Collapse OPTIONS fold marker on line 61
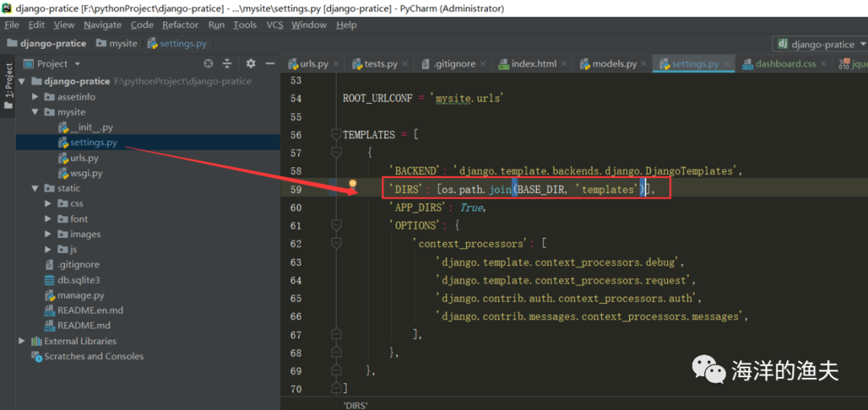 [335, 225]
